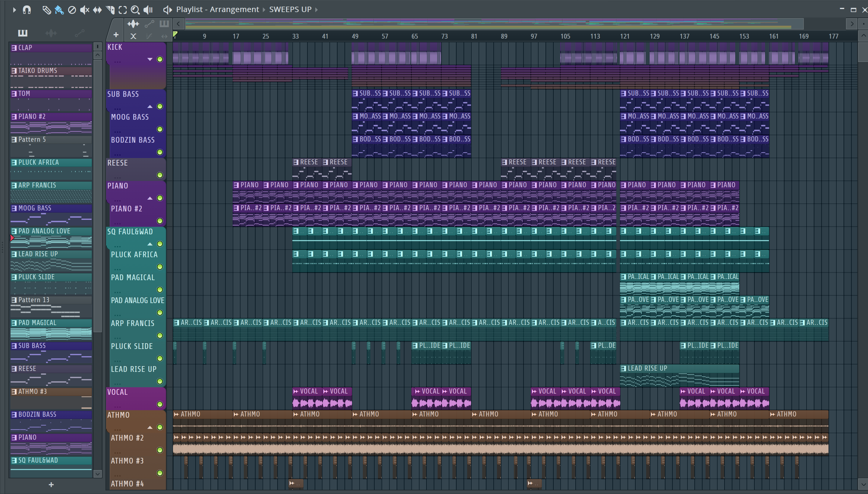This screenshot has height=494, width=868.
Task: Move playhead to bar 121
Action: pos(624,36)
